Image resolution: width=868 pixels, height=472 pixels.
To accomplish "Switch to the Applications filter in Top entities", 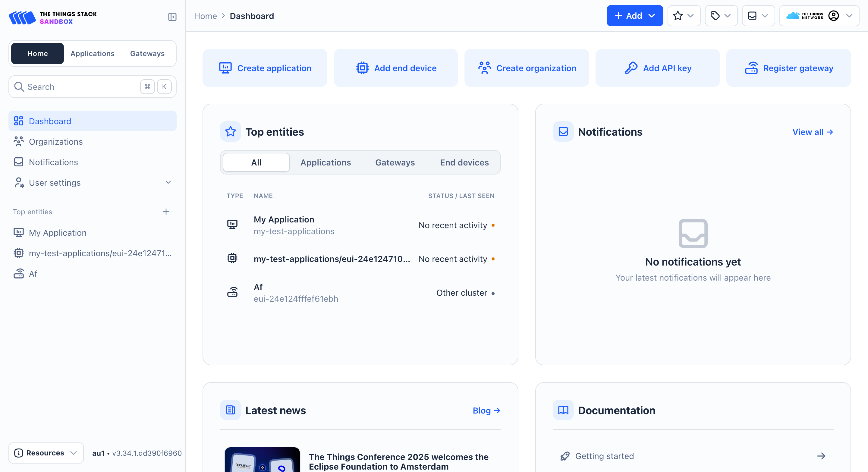I will coord(325,162).
